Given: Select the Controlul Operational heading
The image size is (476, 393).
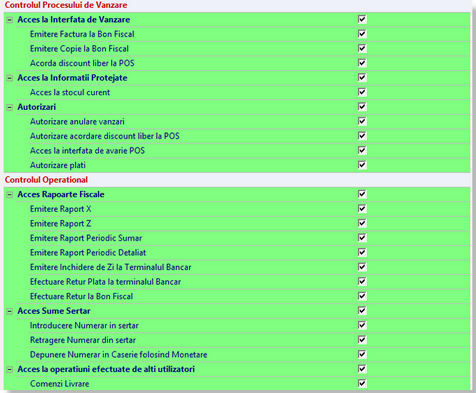Looking at the screenshot, I should [x=46, y=180].
